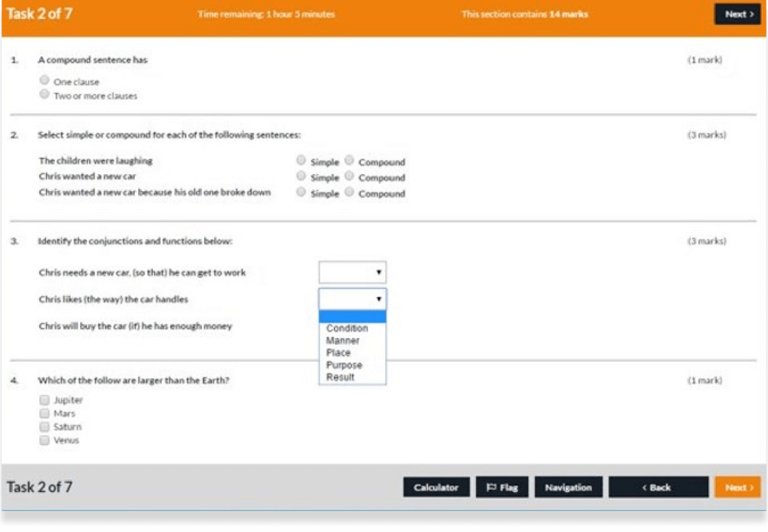The image size is (768, 532).
Task: Mark 'Chris wanted a new car' as Compound
Action: click(349, 176)
